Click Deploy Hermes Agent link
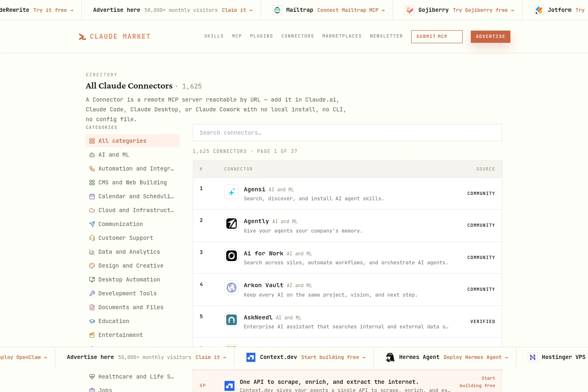 pyautogui.click(x=476, y=357)
